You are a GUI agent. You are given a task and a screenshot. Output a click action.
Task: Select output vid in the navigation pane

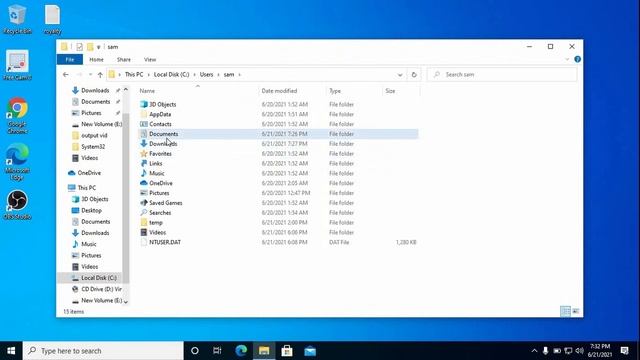[94, 136]
